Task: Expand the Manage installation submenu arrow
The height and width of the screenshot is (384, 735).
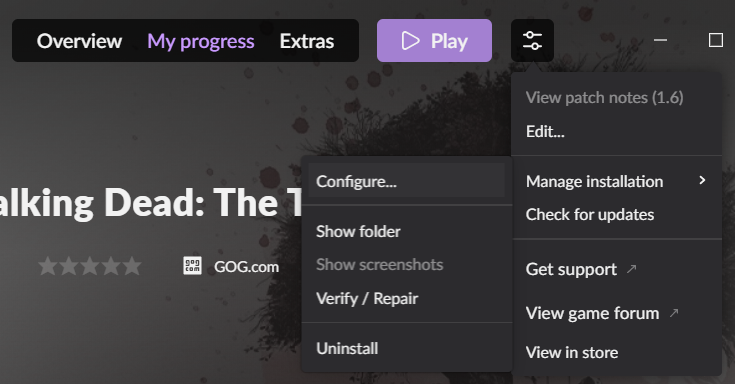Action: tap(702, 181)
